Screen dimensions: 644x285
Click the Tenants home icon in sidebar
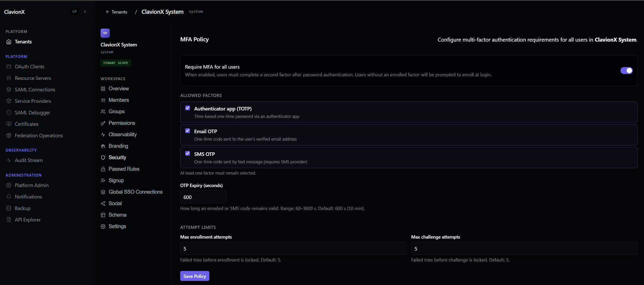click(9, 42)
